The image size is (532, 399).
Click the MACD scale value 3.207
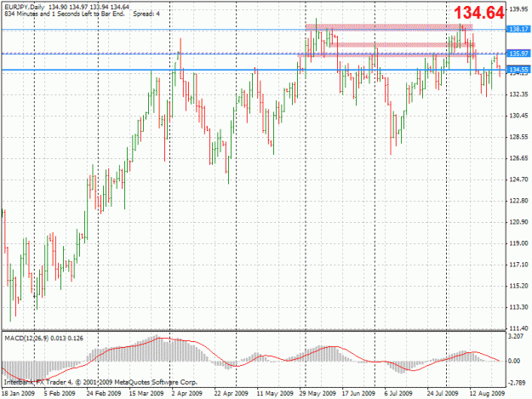pos(516,336)
